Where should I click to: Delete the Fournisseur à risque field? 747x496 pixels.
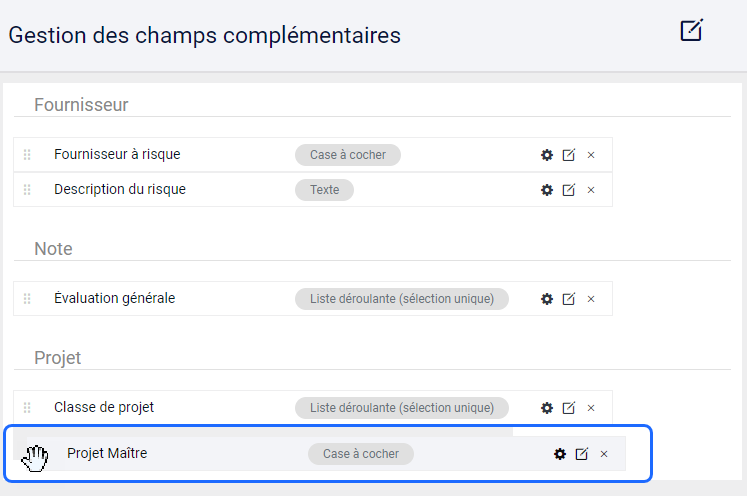[591, 155]
